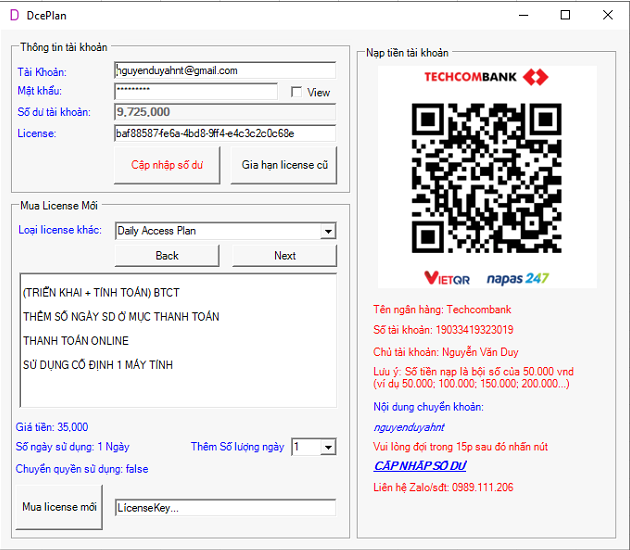Screen dimensions: 630x550
Task: Focus the Tài Khoản email field
Action: [225, 70]
